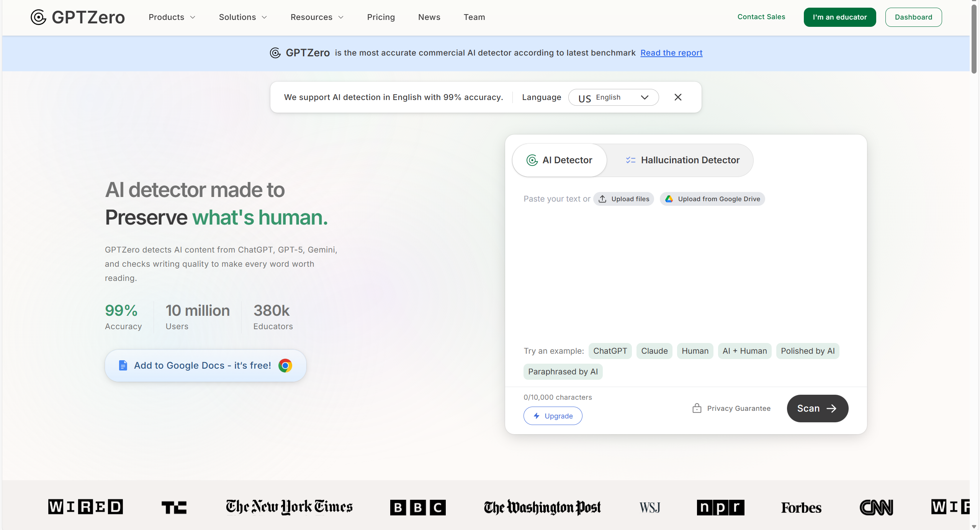
Task: Click the Privacy Guarantee lock icon
Action: [x=698, y=408]
